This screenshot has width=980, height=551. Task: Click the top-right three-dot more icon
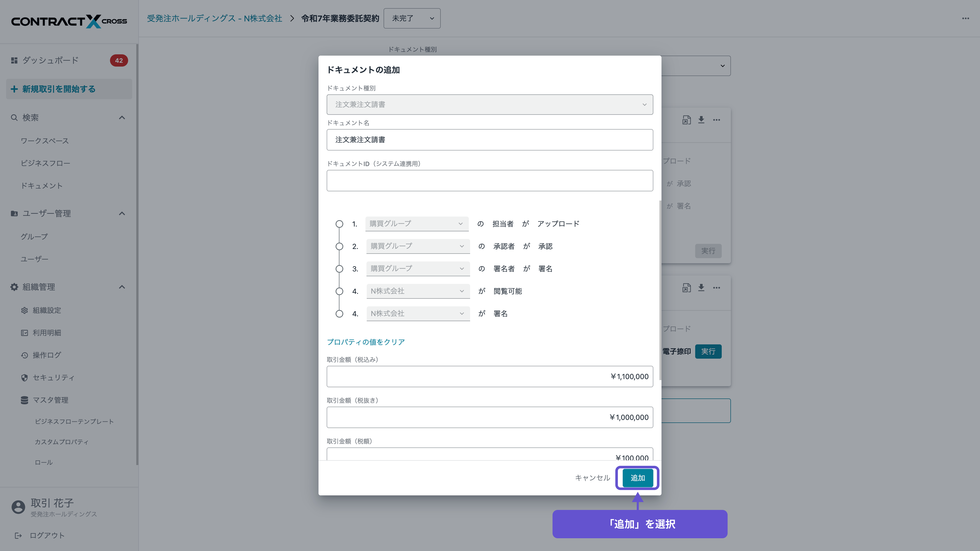coord(965,18)
